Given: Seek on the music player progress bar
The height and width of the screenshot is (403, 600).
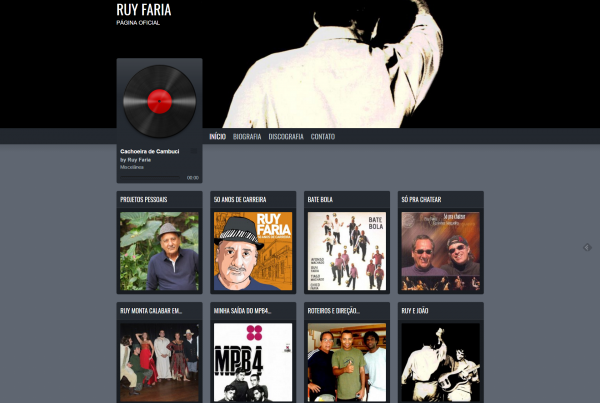Looking at the screenshot, I should (x=150, y=177).
